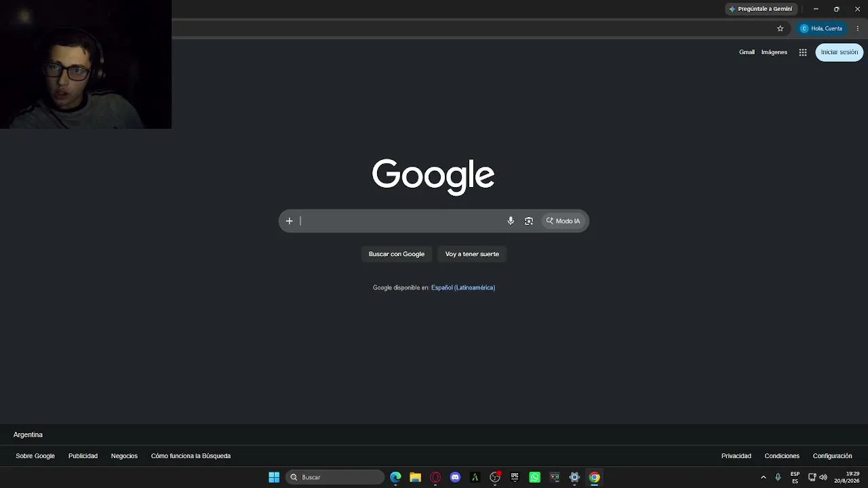The width and height of the screenshot is (868, 488).
Task: Open the Imágenes link
Action: click(774, 52)
